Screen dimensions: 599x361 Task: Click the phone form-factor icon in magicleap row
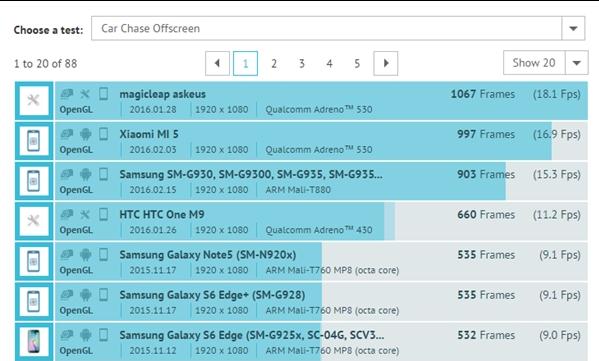point(103,94)
